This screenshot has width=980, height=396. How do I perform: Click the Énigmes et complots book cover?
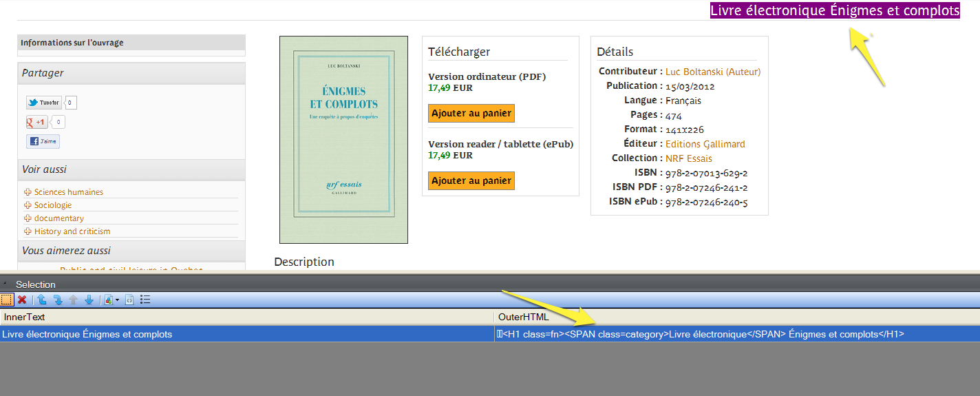343,140
